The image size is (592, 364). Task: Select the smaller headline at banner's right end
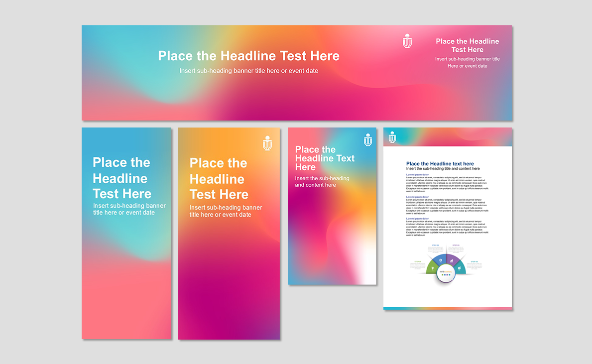pos(467,45)
